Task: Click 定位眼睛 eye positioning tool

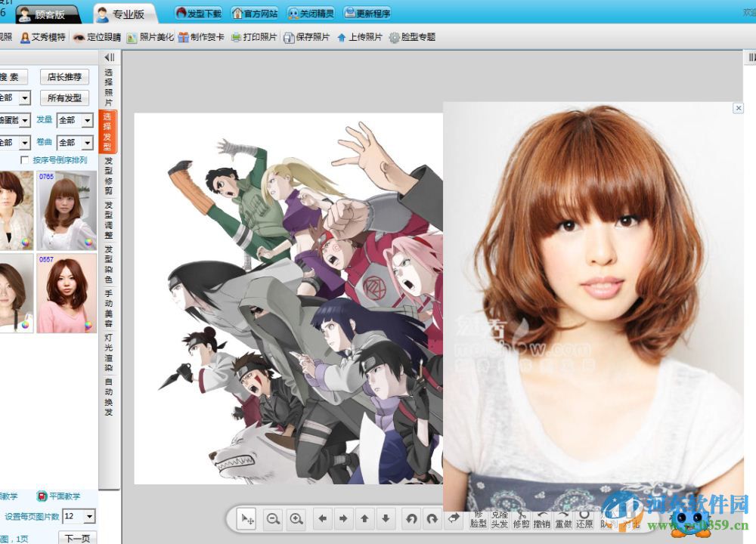Action: (x=97, y=37)
